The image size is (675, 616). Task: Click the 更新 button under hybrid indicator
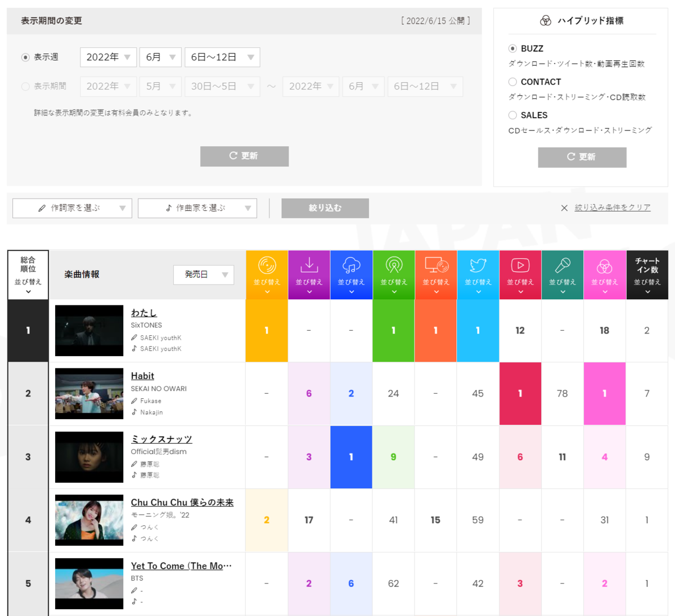point(582,158)
